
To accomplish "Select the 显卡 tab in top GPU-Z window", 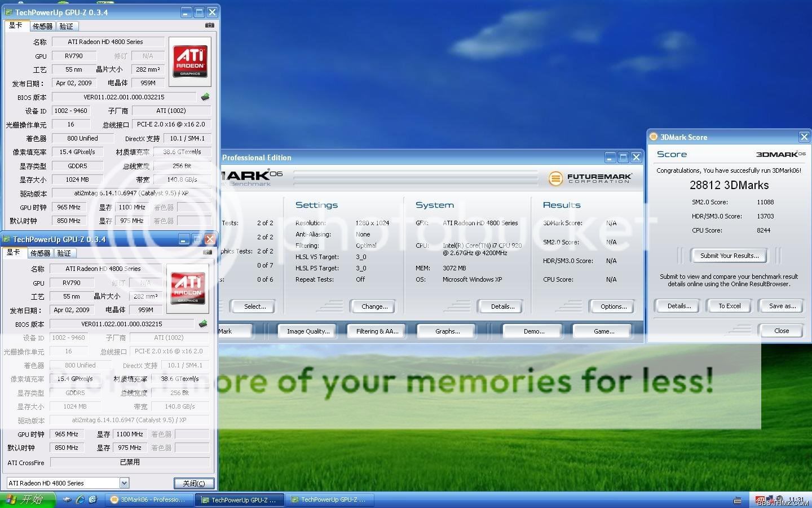I will point(16,25).
